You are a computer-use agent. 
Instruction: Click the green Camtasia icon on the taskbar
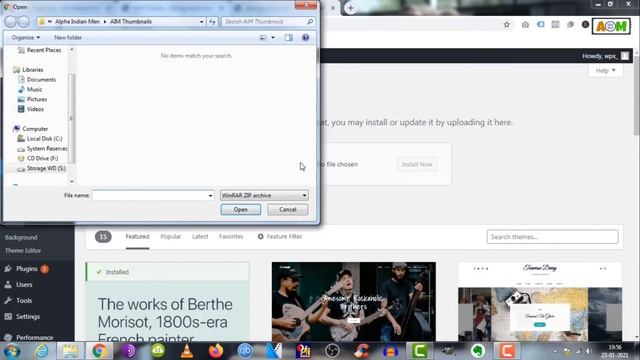pyautogui.click(x=420, y=351)
